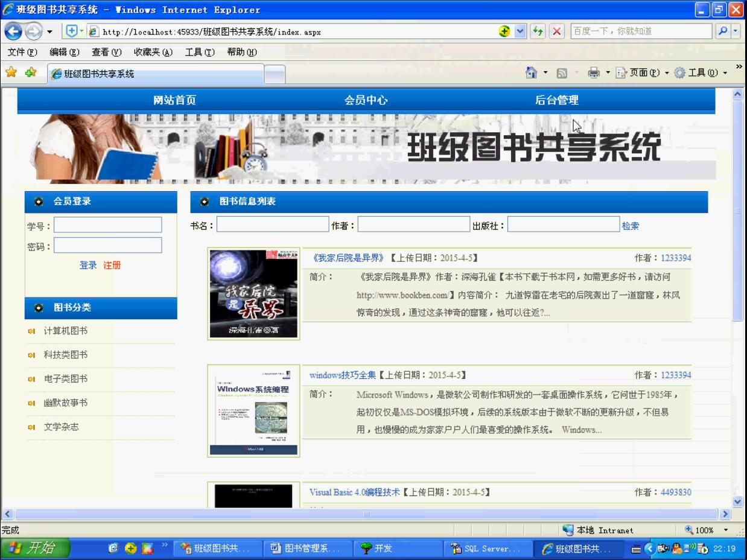747x560 pixels.
Task: Open the Visual Basic 4.0编程技术 book link
Action: 355,492
